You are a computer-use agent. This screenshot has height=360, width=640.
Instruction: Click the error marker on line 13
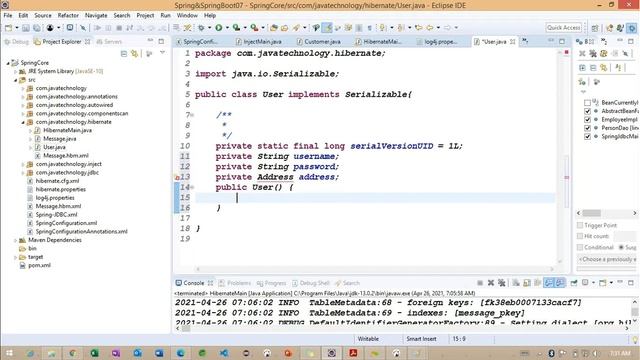[x=177, y=178]
